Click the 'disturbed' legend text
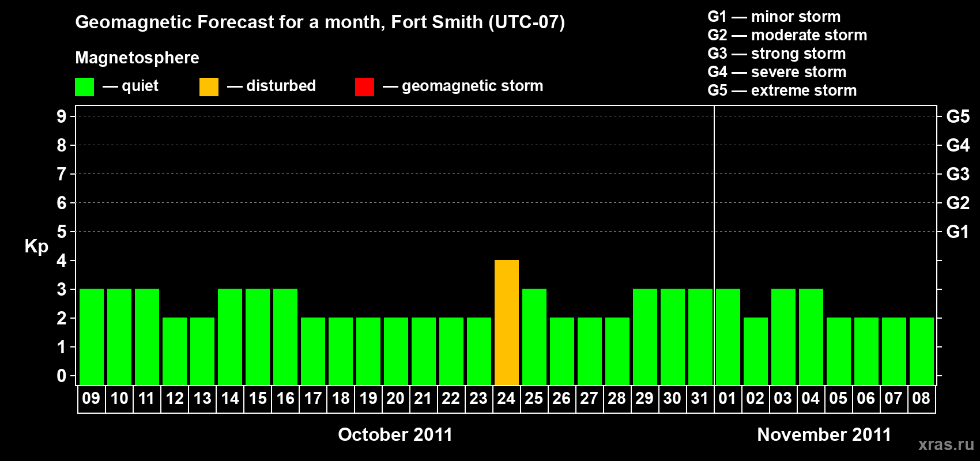The width and height of the screenshot is (980, 461). (281, 86)
